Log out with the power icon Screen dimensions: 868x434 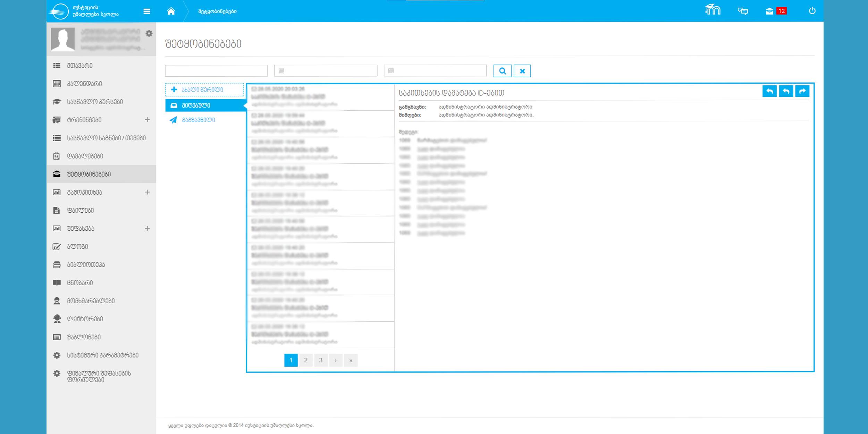click(812, 11)
